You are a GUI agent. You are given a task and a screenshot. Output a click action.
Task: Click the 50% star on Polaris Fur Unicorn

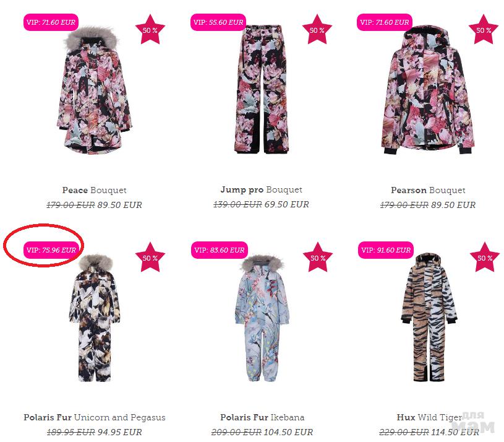point(150,257)
